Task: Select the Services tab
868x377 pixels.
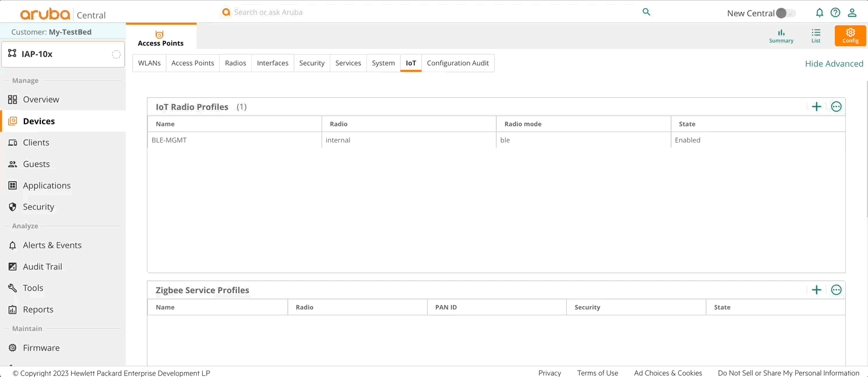Action: point(348,63)
